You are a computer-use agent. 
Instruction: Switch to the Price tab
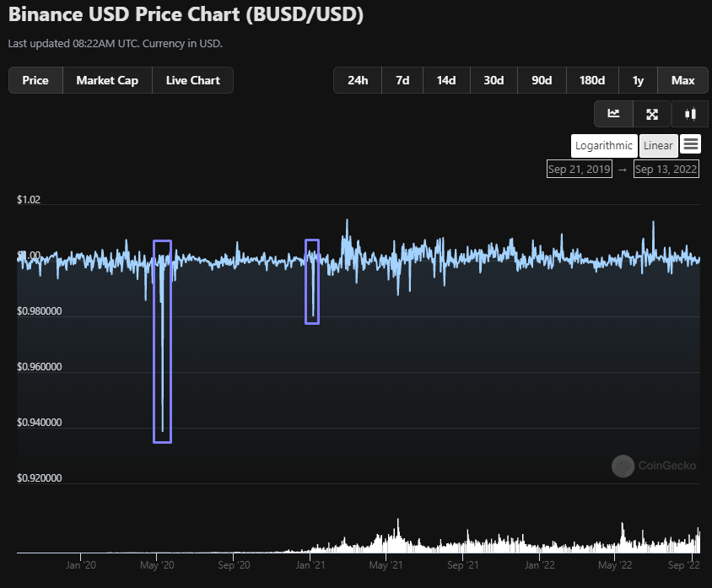[35, 80]
